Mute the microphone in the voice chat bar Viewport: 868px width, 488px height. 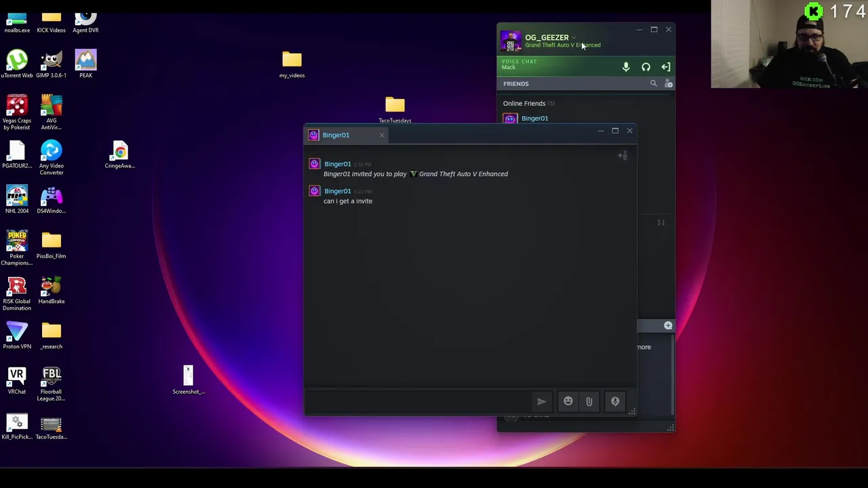626,67
